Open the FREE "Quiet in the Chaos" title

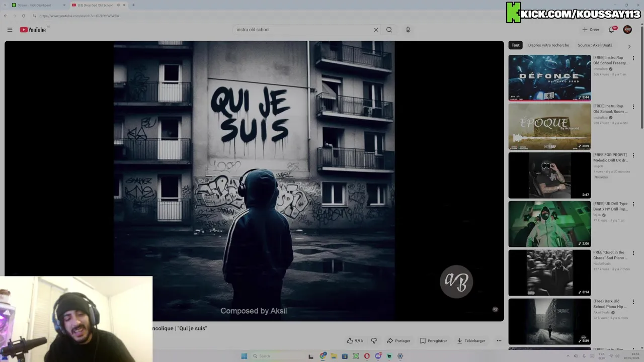(611, 255)
